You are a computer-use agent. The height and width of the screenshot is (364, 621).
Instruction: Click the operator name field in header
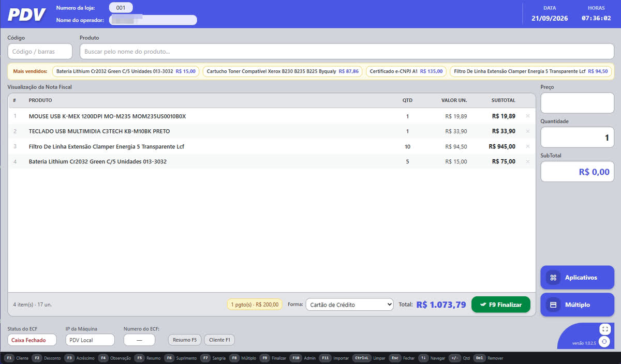pos(153,20)
